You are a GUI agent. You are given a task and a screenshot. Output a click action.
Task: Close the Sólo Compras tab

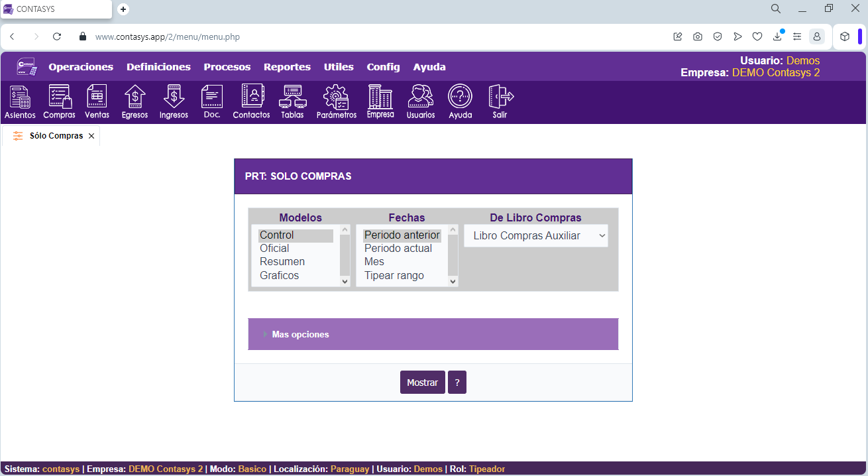(91, 136)
